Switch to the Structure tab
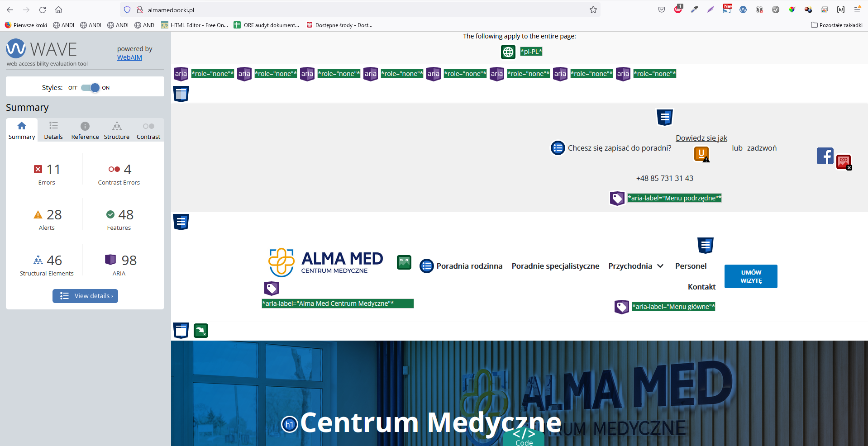Image resolution: width=868 pixels, height=446 pixels. click(117, 131)
